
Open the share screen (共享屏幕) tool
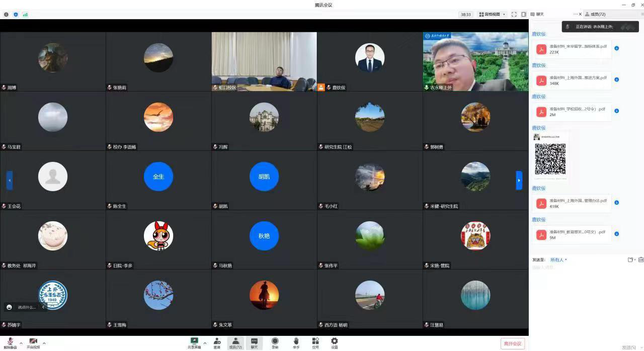(194, 342)
